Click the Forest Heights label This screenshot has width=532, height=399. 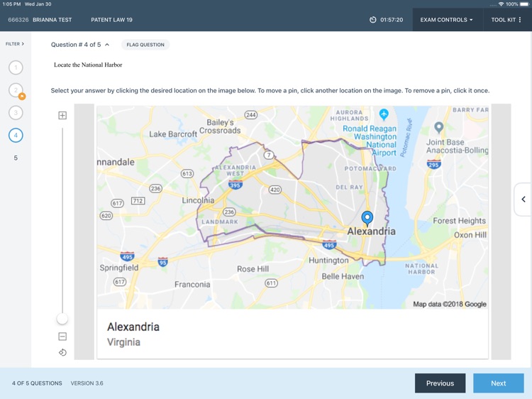(x=459, y=221)
